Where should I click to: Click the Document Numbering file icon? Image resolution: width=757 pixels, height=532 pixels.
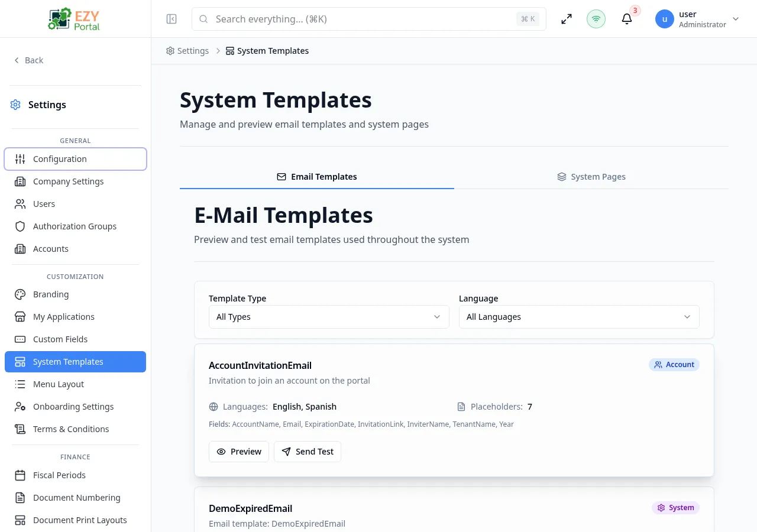tap(20, 498)
